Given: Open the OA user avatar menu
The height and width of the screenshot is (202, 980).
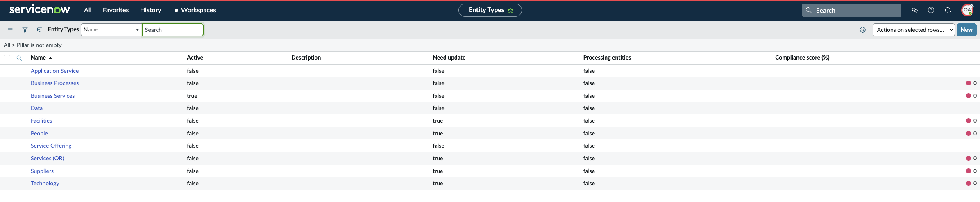Looking at the screenshot, I should click(967, 10).
